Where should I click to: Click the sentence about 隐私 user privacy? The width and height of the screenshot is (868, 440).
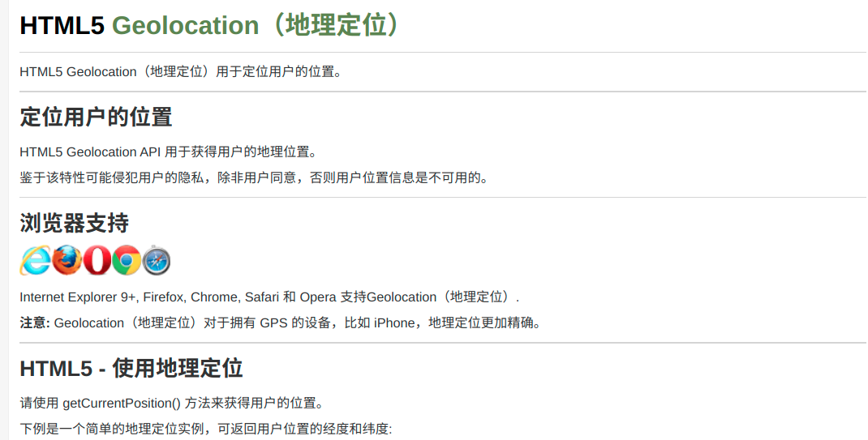(x=254, y=178)
